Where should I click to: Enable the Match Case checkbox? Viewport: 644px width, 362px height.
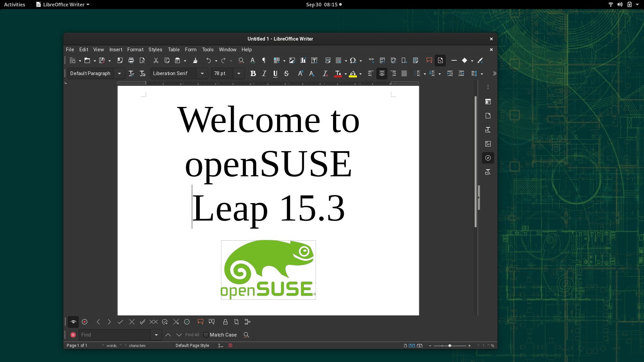click(206, 335)
